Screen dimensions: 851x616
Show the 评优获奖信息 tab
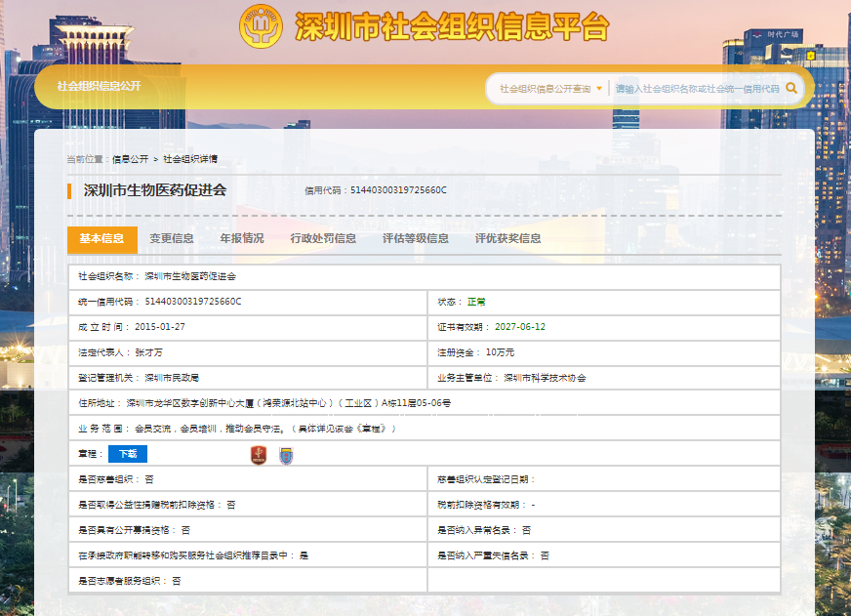tap(507, 239)
